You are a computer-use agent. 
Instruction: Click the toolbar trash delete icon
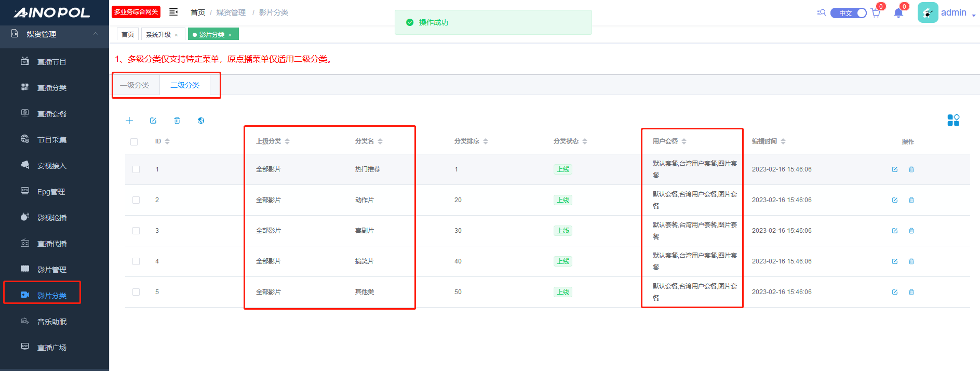coord(177,121)
